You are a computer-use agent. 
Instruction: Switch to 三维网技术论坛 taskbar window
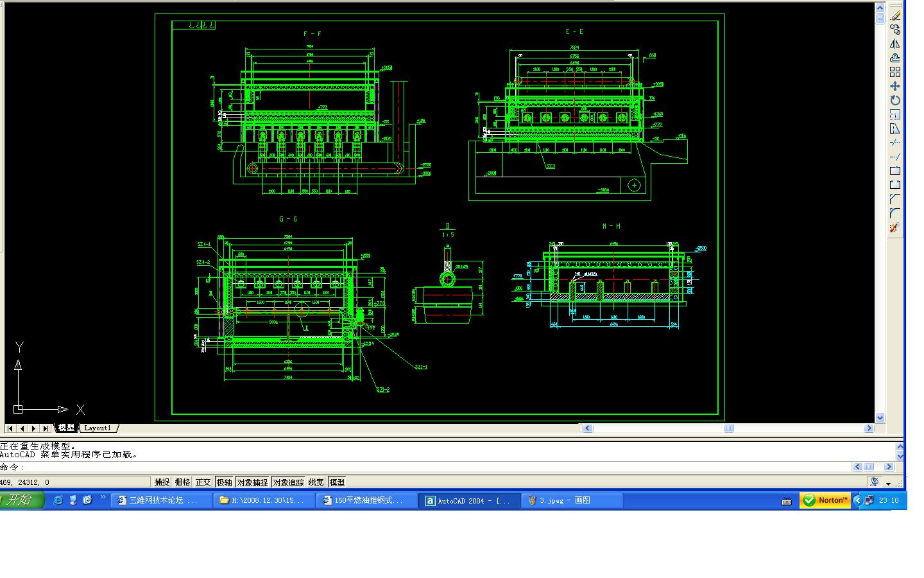coord(162,501)
